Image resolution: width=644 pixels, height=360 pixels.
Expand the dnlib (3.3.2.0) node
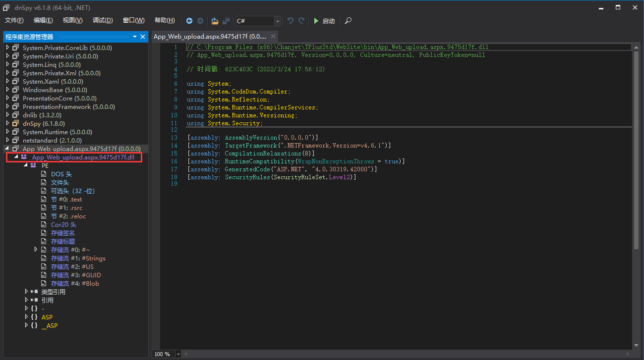pos(7,115)
